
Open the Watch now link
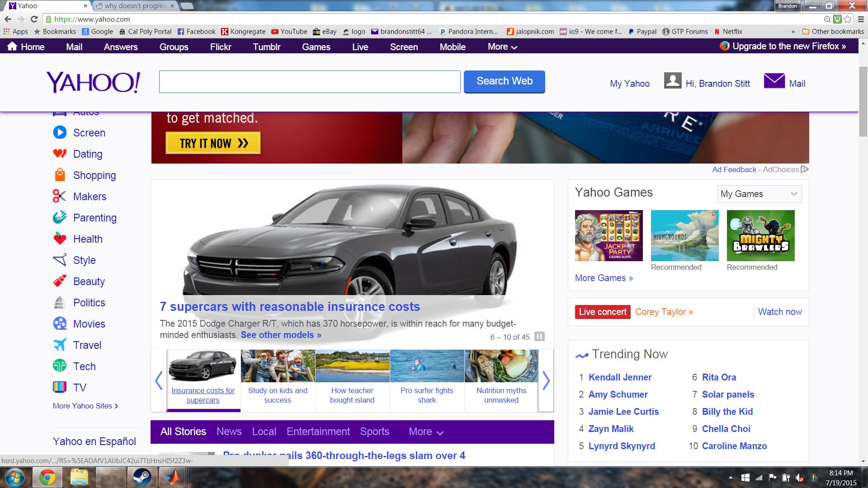780,312
